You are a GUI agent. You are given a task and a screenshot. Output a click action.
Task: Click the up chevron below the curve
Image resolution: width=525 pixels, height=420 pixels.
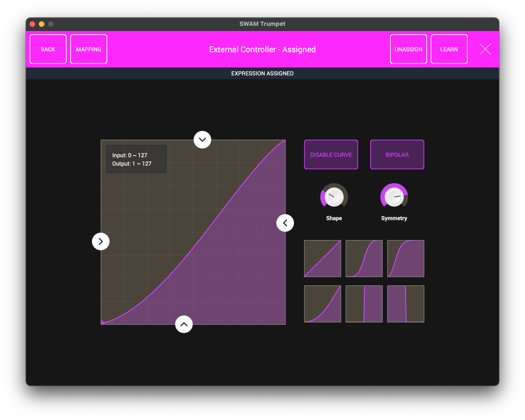[183, 324]
